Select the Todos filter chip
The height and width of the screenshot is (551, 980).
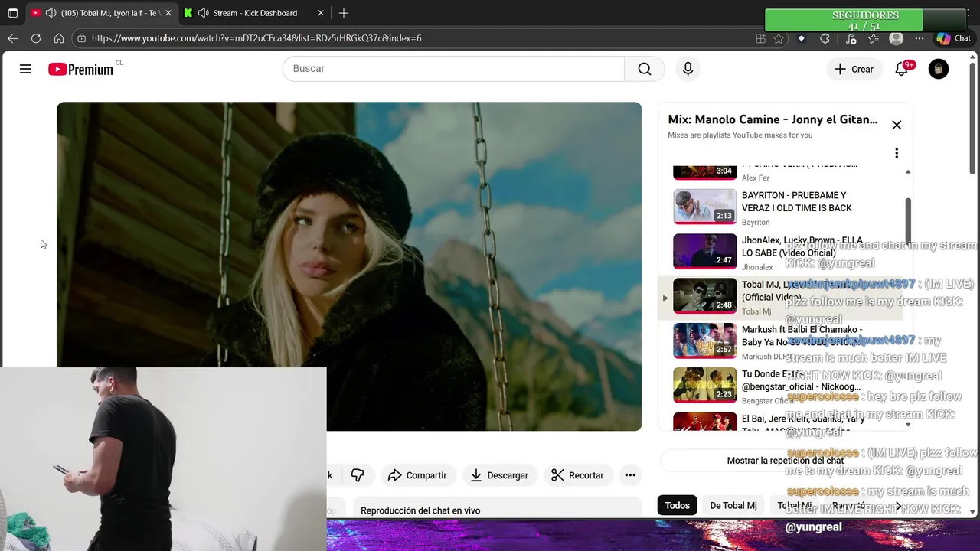tap(677, 505)
